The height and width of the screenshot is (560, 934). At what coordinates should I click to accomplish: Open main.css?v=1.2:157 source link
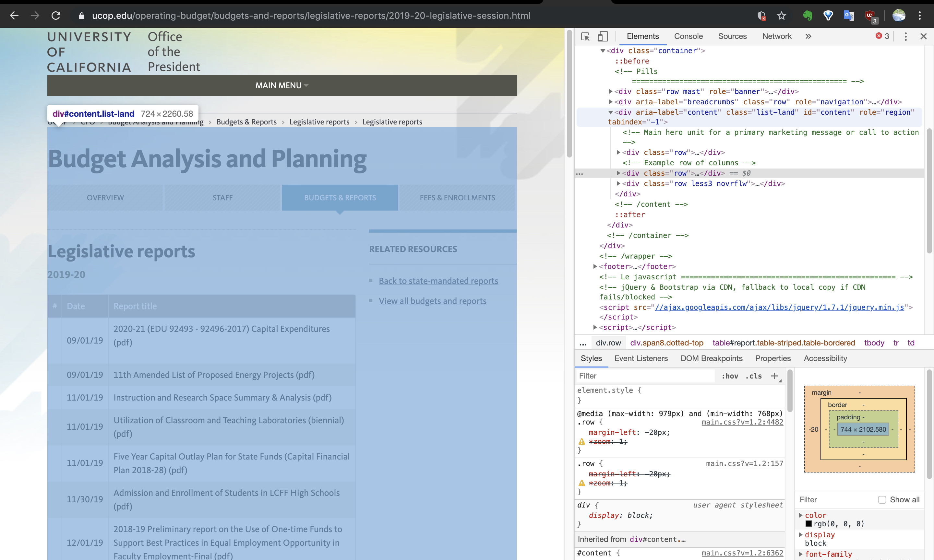pos(745,463)
